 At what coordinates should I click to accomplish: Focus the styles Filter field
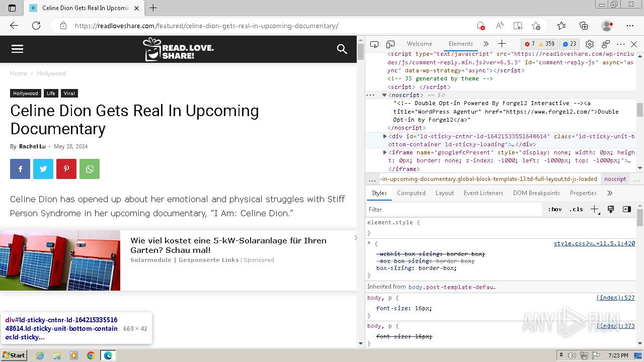click(x=455, y=210)
